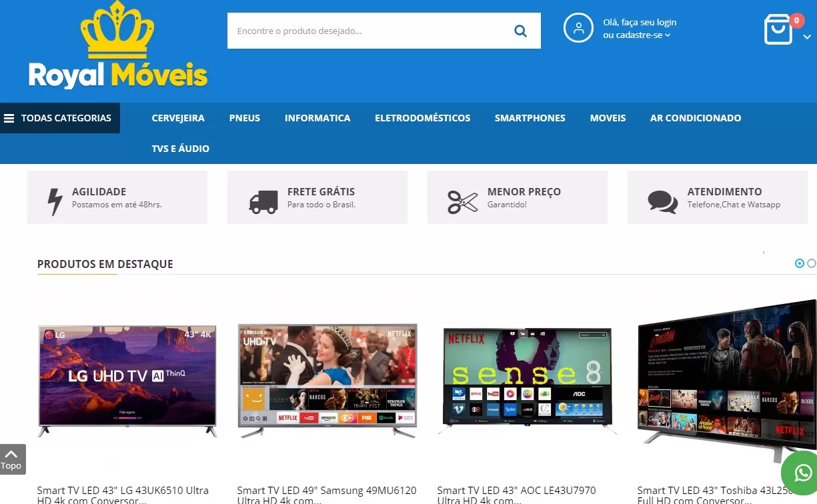Viewport: 817px width, 504px height.
Task: Open the TVs e Áudio category
Action: tap(181, 149)
